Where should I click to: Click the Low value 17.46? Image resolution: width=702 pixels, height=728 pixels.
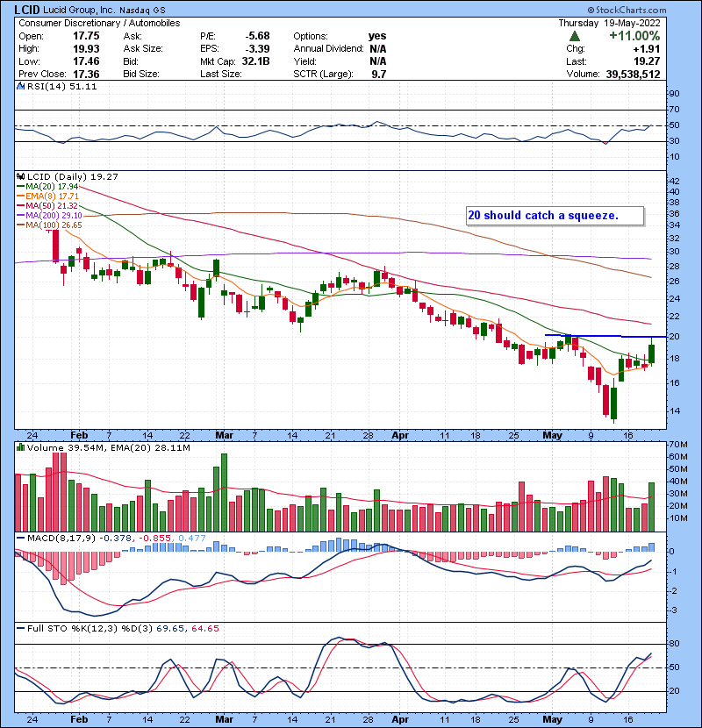(x=86, y=61)
